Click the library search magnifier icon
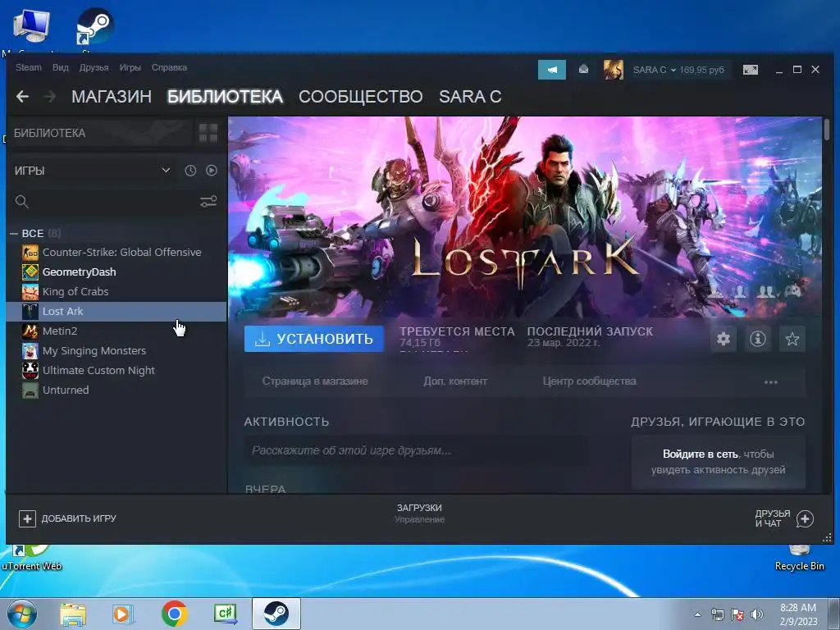 22,202
